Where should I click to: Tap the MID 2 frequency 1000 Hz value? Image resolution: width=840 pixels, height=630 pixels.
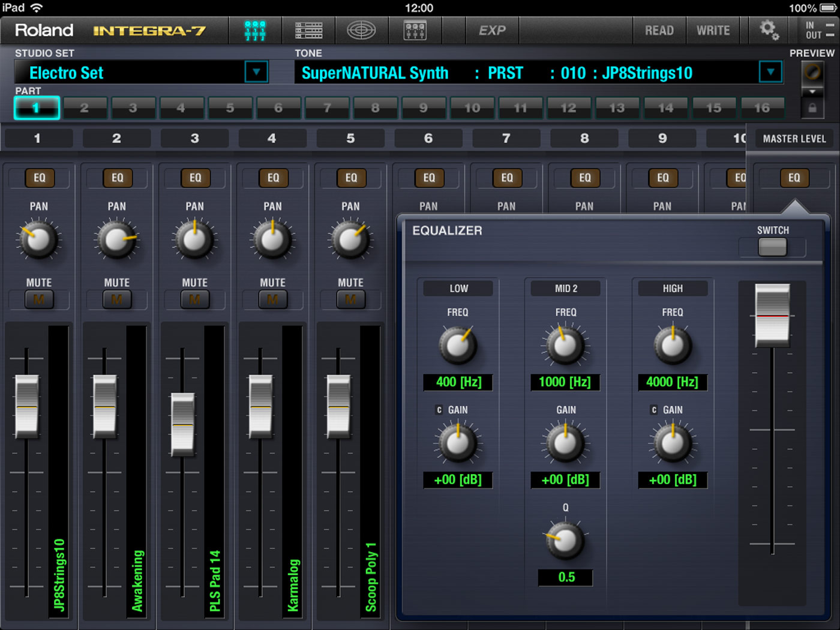click(x=565, y=382)
